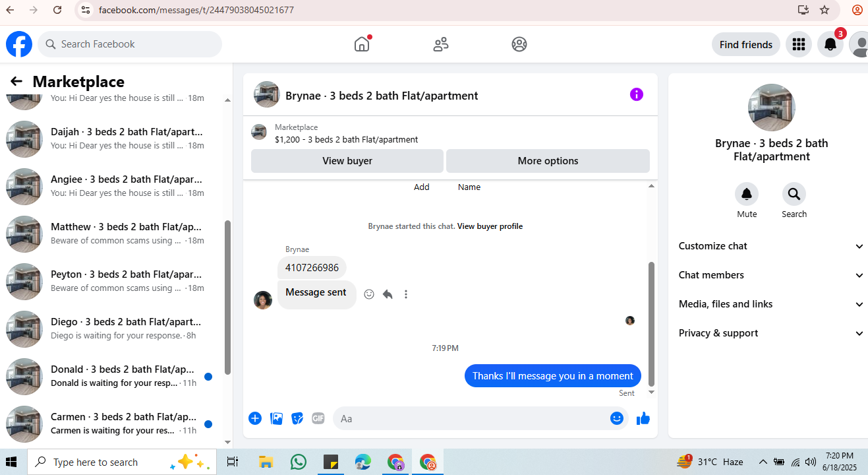Attach a file using the photo icon
Screen dimensions: 868x475
coord(277,418)
